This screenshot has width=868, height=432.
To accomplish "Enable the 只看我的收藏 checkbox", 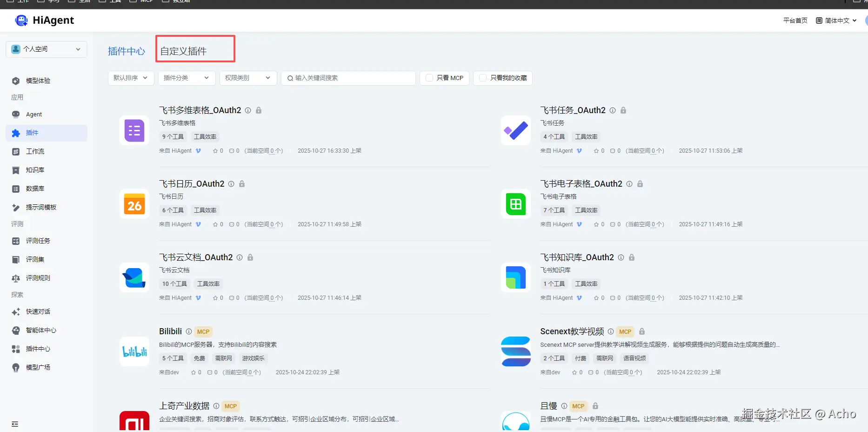I will click(x=483, y=78).
